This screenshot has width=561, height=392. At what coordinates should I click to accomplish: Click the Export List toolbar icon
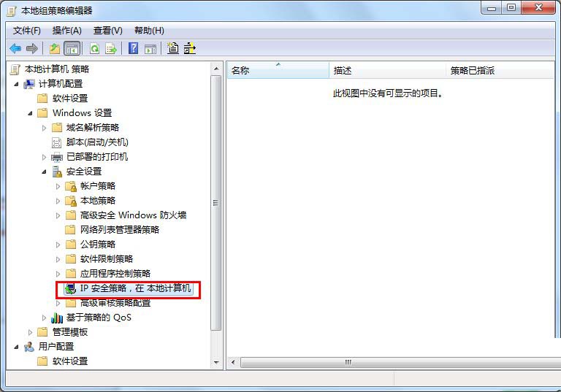tap(111, 48)
